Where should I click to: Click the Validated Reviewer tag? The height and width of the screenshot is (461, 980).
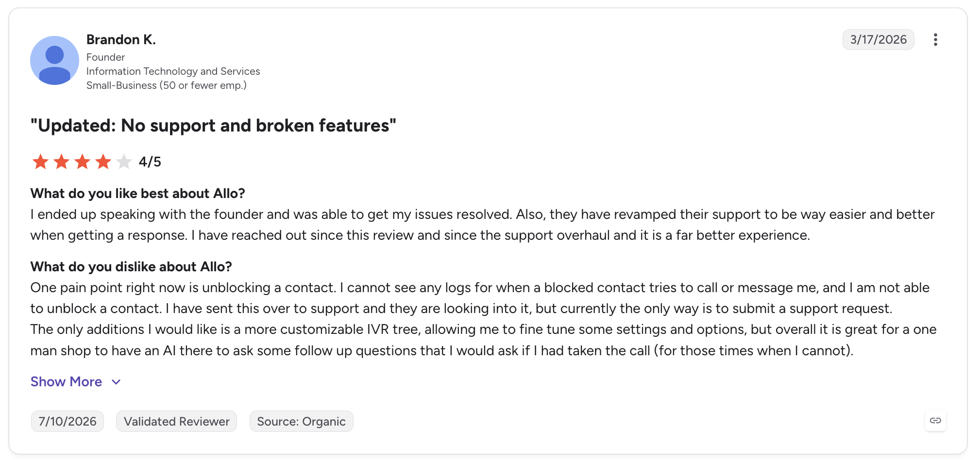tap(176, 421)
